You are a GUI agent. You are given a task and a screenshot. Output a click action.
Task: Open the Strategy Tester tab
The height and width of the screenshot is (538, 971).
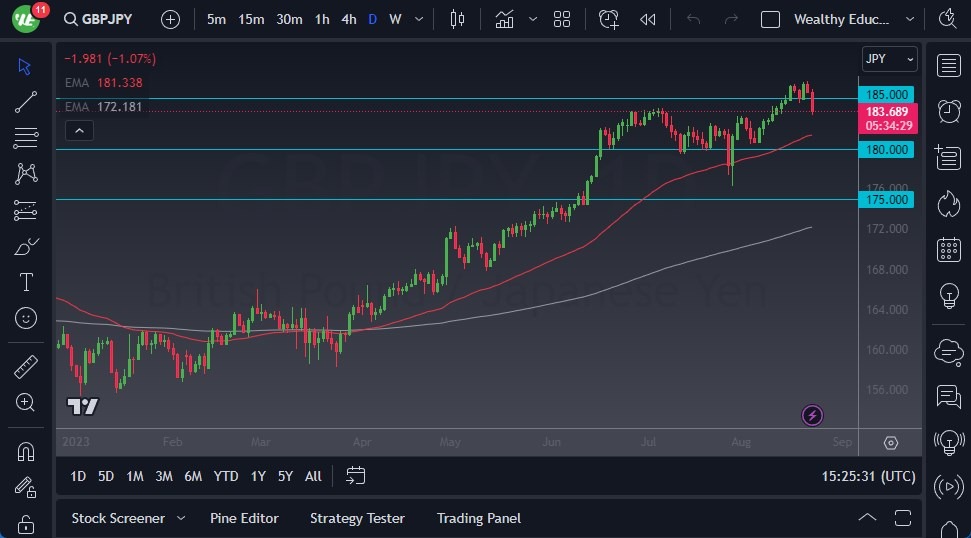(357, 518)
